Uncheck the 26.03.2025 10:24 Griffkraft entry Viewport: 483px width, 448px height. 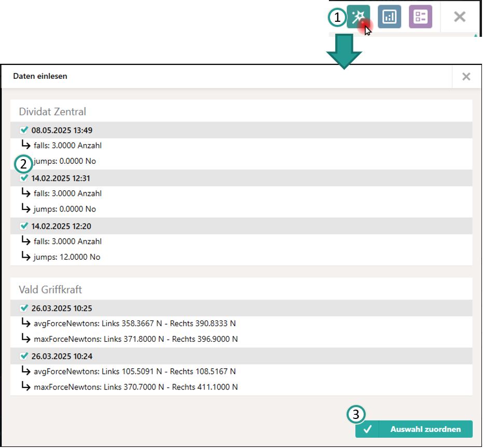coord(24,356)
